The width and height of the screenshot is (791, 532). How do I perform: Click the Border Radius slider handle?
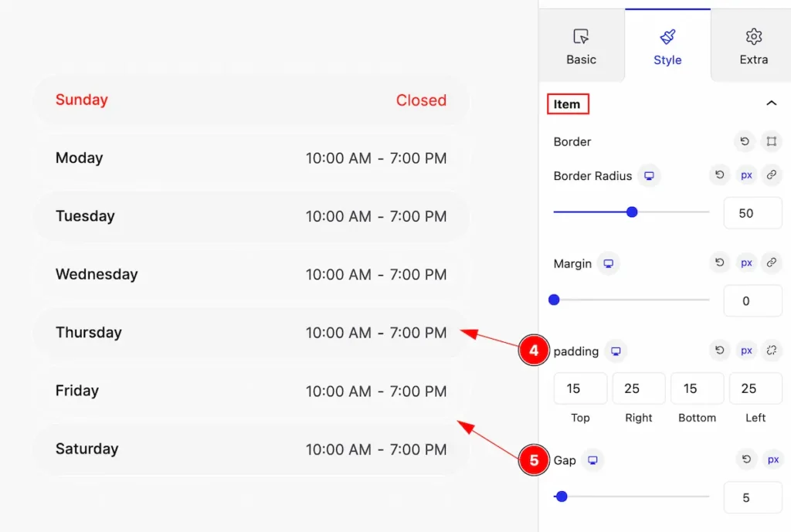tap(632, 212)
